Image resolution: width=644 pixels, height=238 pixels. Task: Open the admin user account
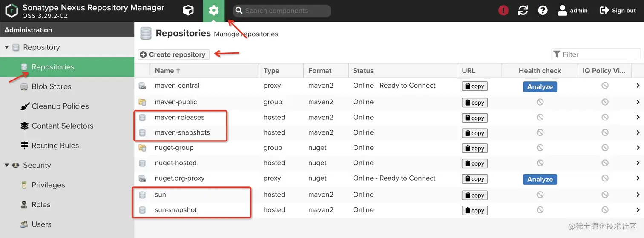click(573, 11)
